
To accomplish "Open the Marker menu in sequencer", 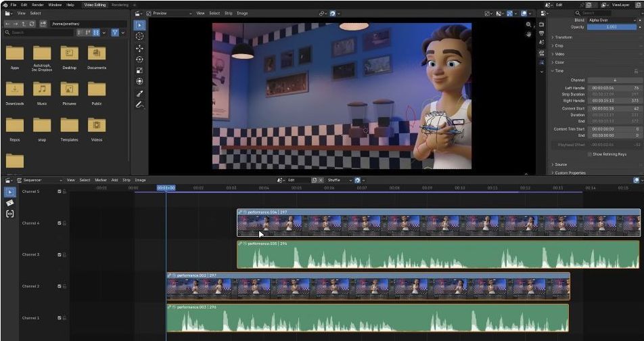I will coord(101,180).
